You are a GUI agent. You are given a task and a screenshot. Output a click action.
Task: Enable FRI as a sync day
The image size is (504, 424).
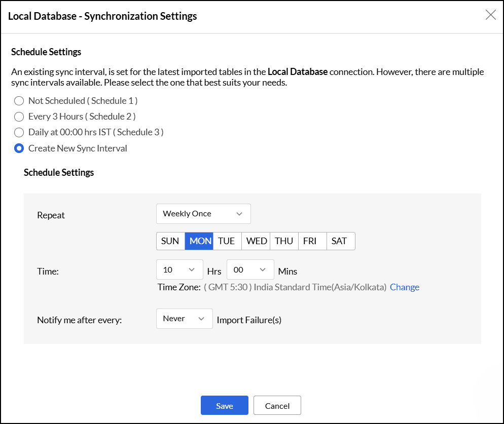312,241
